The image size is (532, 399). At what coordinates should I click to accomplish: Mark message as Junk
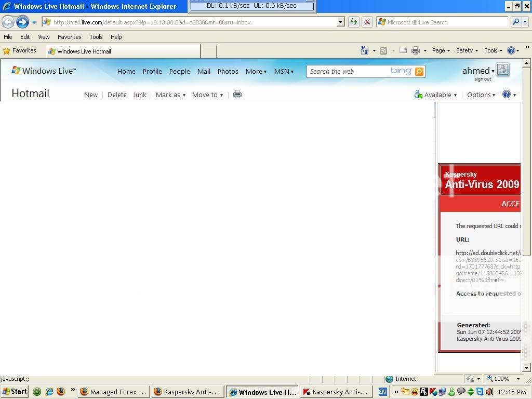(x=139, y=95)
